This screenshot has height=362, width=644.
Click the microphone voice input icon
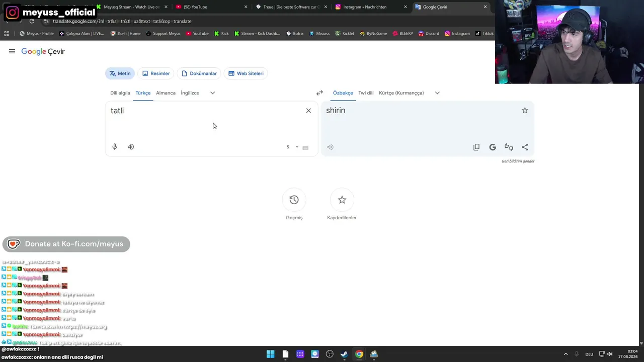tap(115, 147)
